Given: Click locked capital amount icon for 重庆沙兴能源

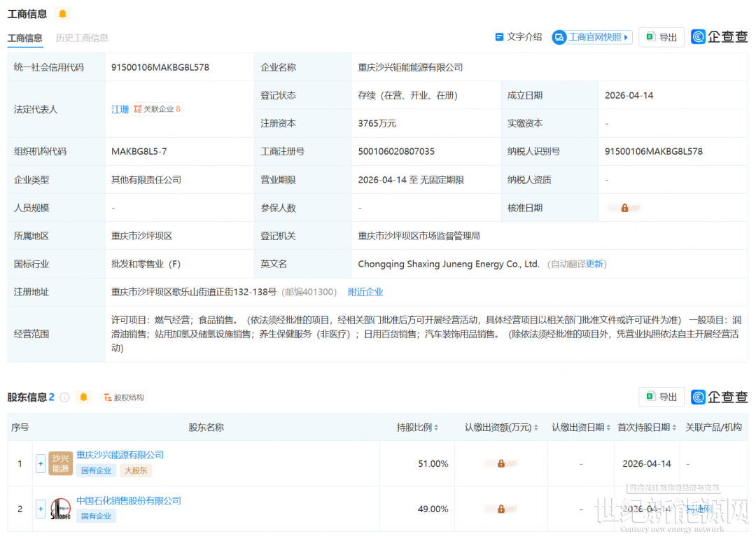Looking at the screenshot, I should point(501,463).
